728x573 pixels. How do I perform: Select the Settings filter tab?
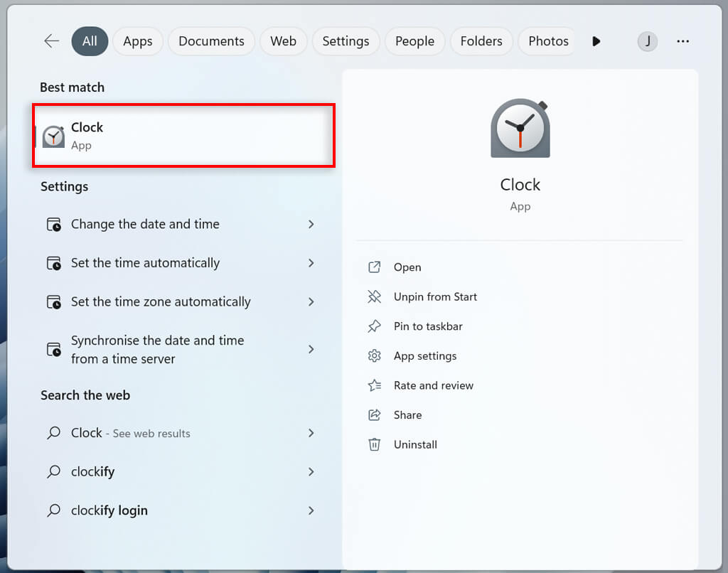tap(346, 41)
